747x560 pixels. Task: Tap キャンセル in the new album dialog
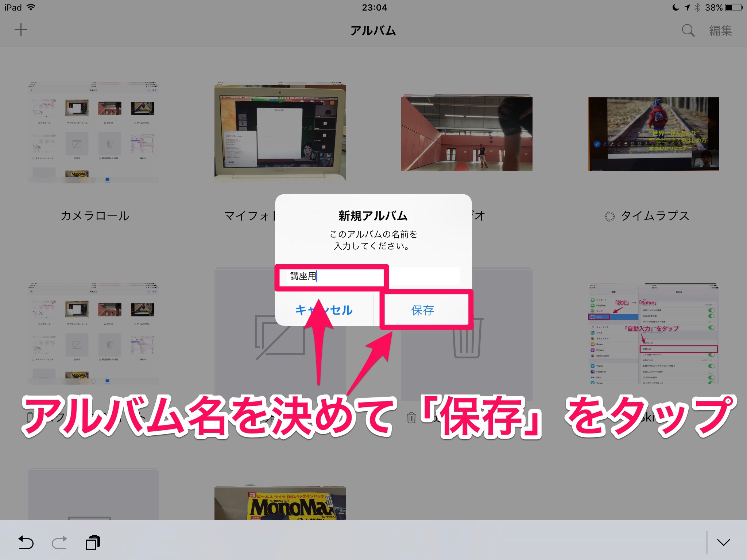click(324, 310)
